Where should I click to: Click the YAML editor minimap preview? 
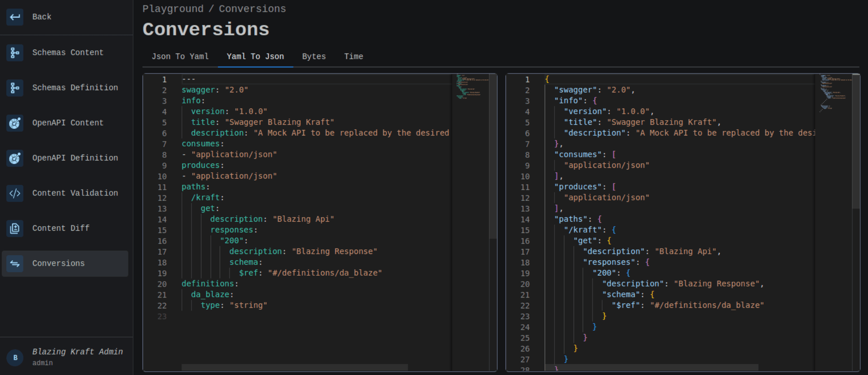tap(470, 87)
